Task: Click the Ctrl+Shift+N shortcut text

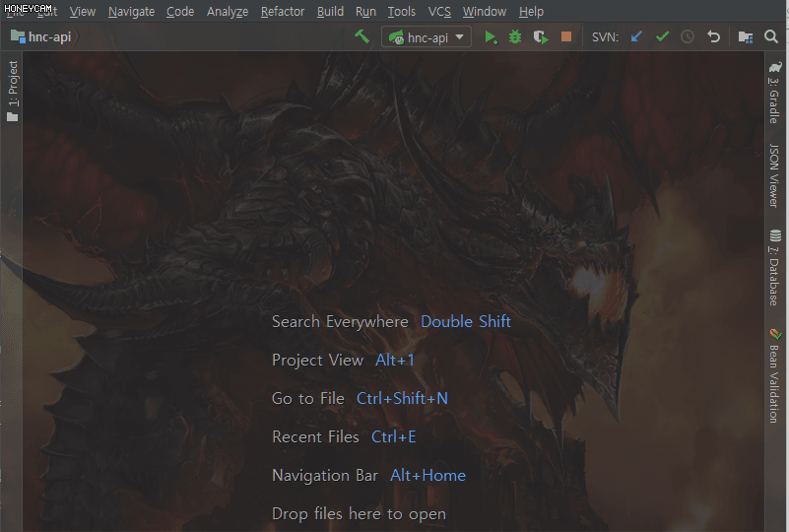Action: tap(402, 398)
